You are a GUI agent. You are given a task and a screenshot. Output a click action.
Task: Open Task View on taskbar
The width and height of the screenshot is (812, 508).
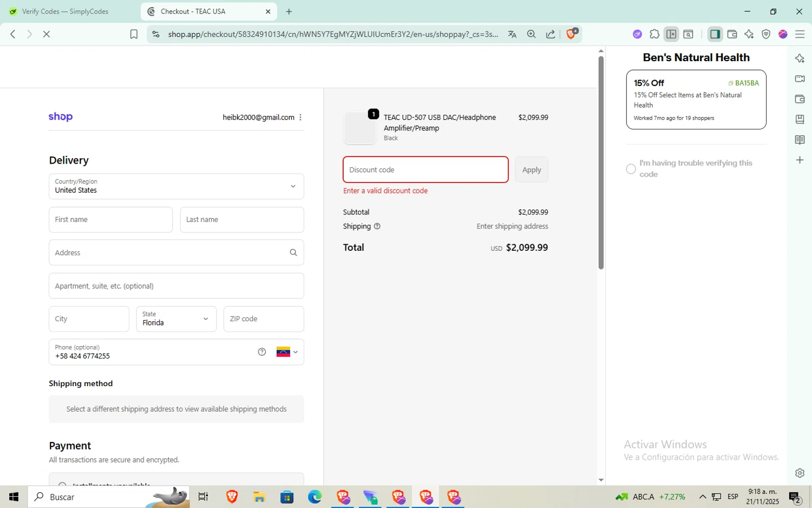[x=204, y=497]
